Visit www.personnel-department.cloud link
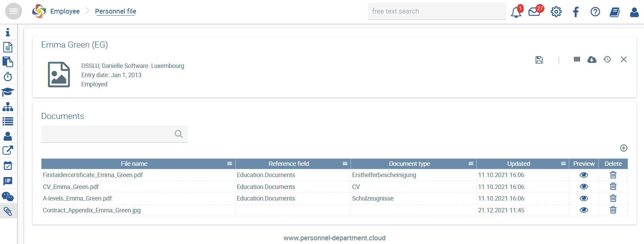This screenshot has height=244, width=644. 334,238
